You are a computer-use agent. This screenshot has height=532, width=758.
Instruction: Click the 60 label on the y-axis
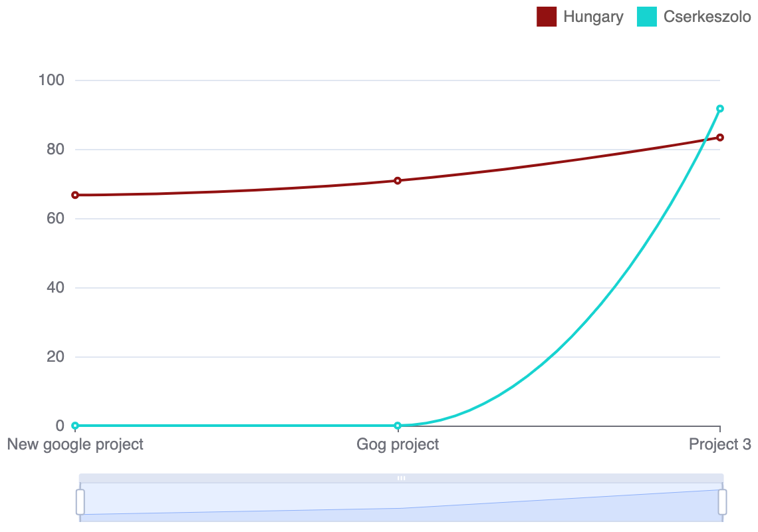coord(56,219)
